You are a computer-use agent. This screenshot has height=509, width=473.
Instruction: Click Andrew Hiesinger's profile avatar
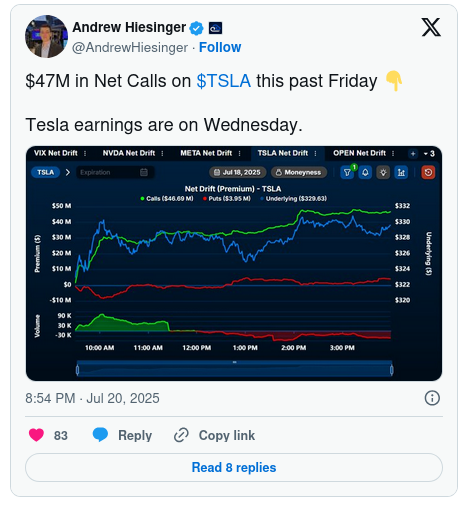click(46, 36)
